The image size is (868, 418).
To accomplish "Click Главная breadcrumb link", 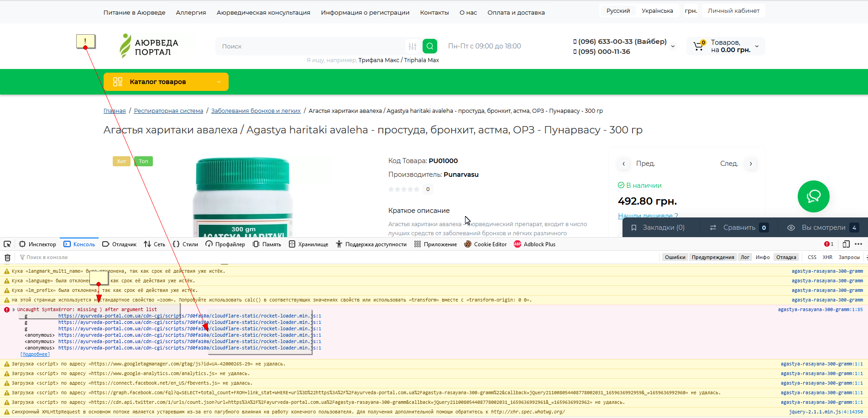I will (115, 111).
